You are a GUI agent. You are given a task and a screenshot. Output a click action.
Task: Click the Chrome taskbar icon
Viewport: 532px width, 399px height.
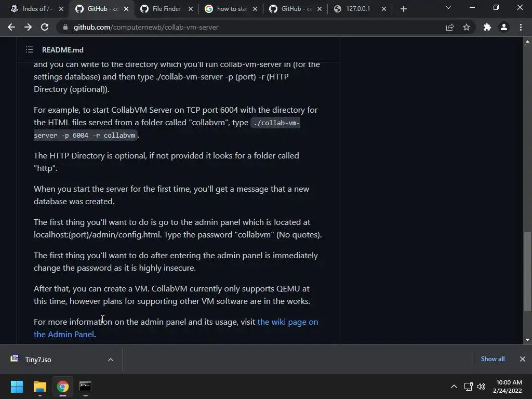point(63,387)
